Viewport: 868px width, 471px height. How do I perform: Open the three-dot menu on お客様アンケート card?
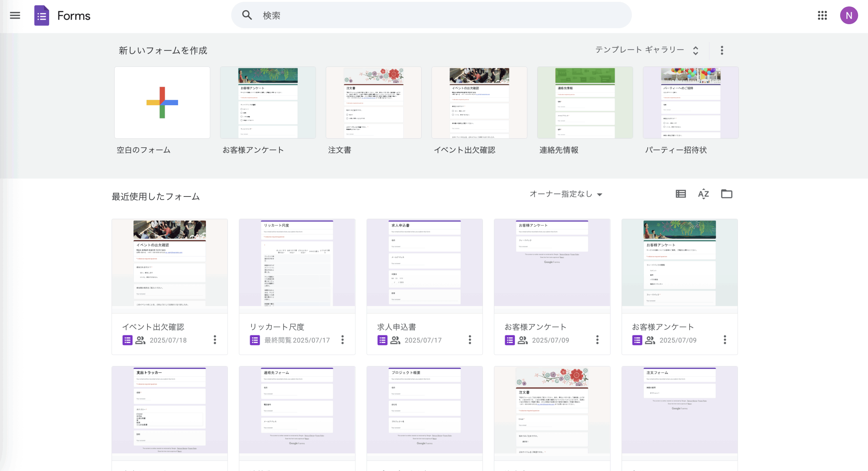pos(597,340)
